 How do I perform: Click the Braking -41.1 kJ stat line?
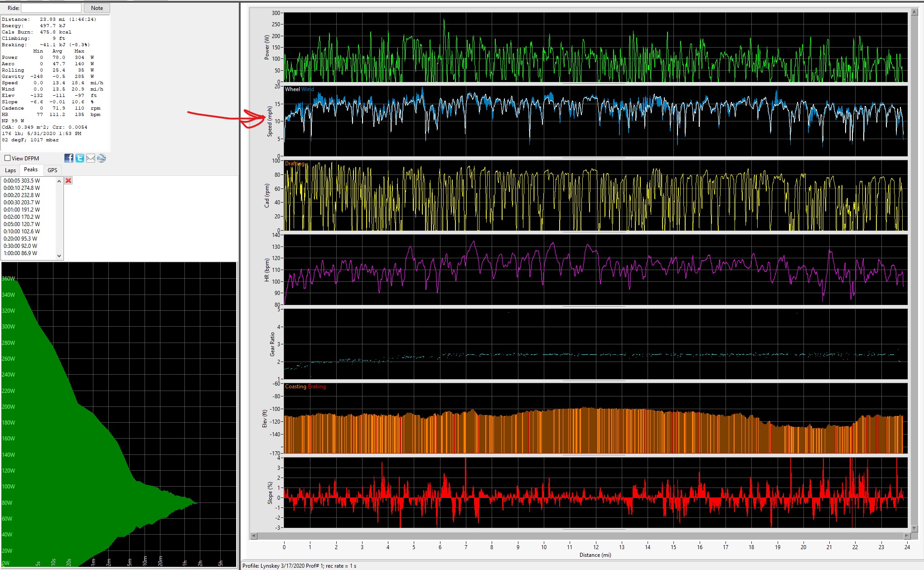pos(46,45)
